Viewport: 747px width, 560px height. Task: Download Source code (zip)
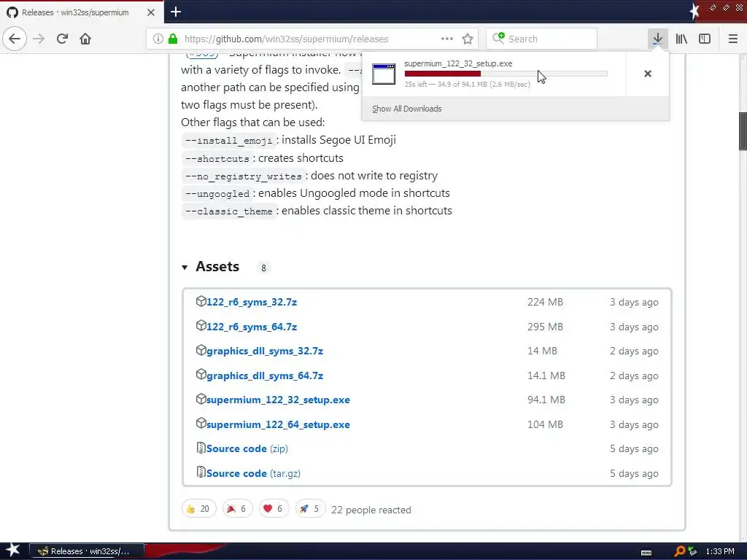click(247, 448)
